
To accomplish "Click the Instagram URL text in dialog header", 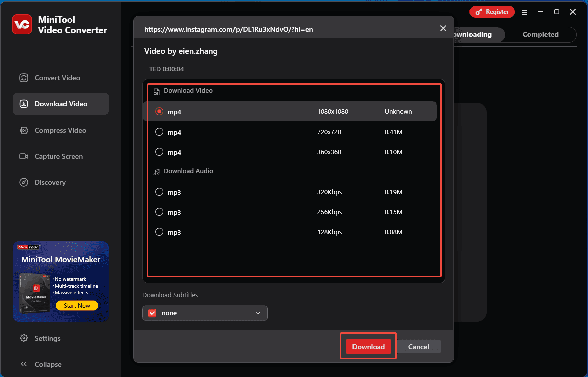I will tap(228, 29).
